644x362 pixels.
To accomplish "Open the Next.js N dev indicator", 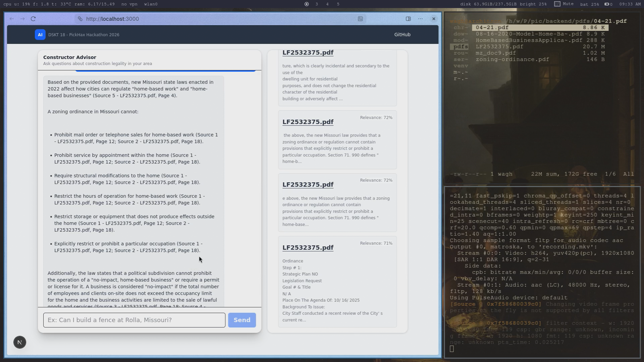I will [20, 342].
